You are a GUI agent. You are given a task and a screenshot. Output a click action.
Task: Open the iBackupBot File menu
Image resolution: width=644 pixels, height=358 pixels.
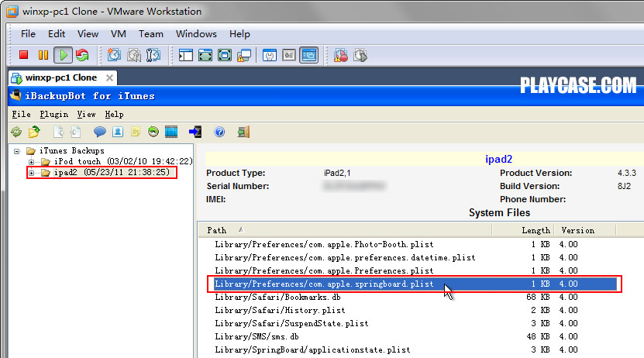pyautogui.click(x=22, y=114)
